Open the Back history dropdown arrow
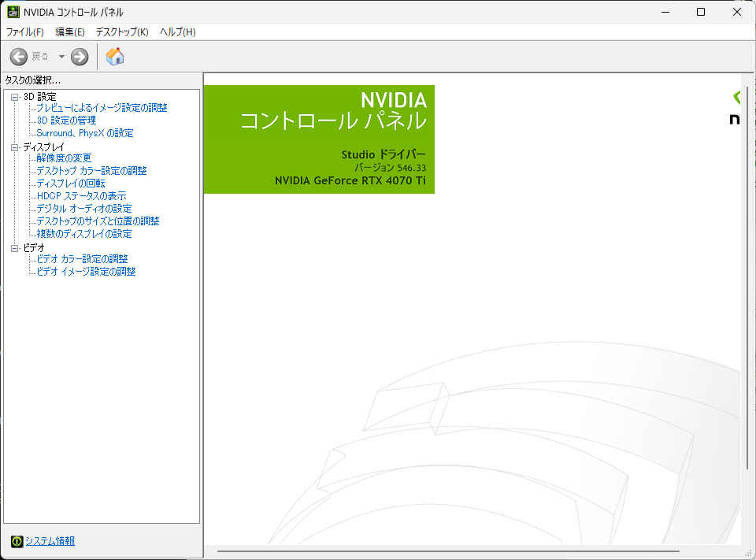The height and width of the screenshot is (560, 756). [61, 57]
